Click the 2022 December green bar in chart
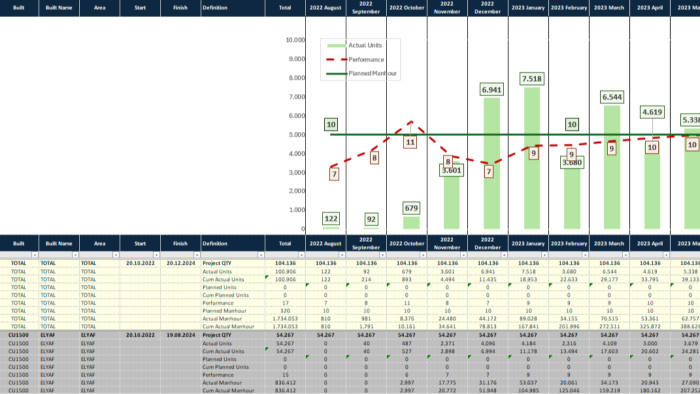Screen dimensions: 700x394 (492, 163)
